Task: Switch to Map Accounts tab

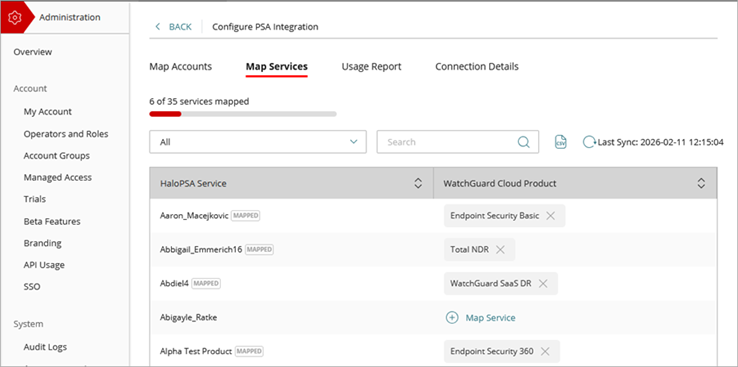Action: coord(181,67)
